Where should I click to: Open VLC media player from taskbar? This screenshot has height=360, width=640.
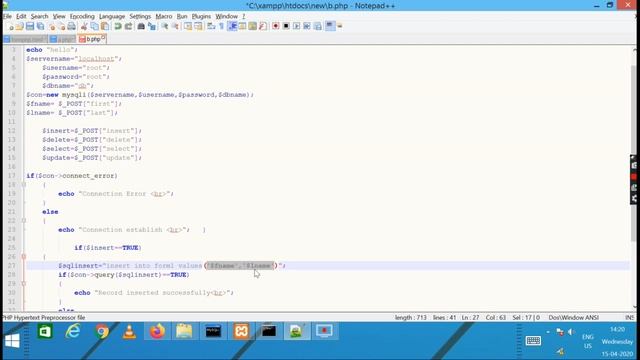pyautogui.click(x=130, y=331)
